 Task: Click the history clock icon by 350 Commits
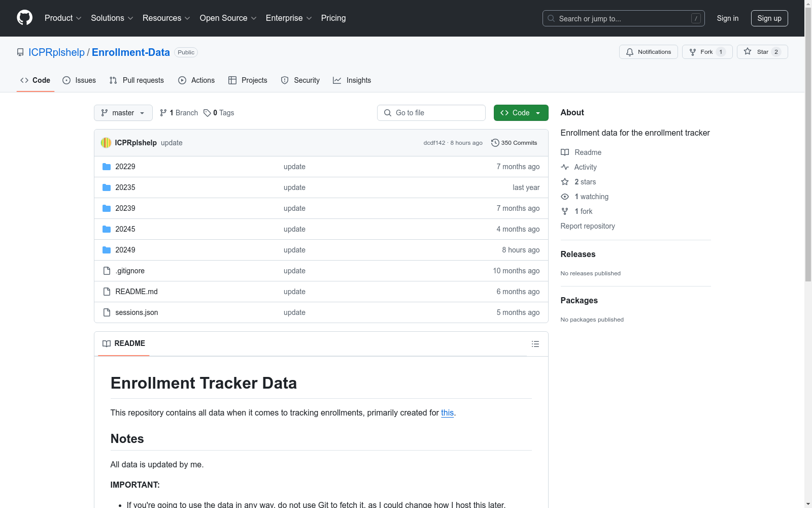tap(495, 143)
